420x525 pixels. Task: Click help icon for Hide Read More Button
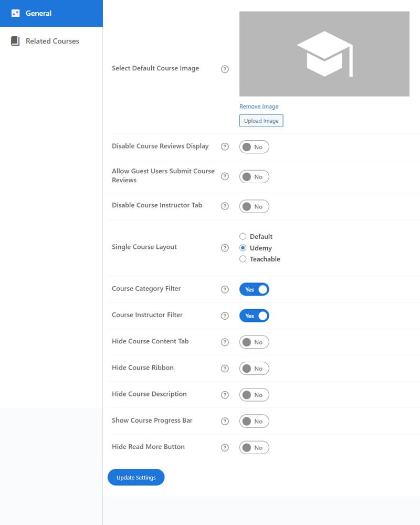[225, 447]
